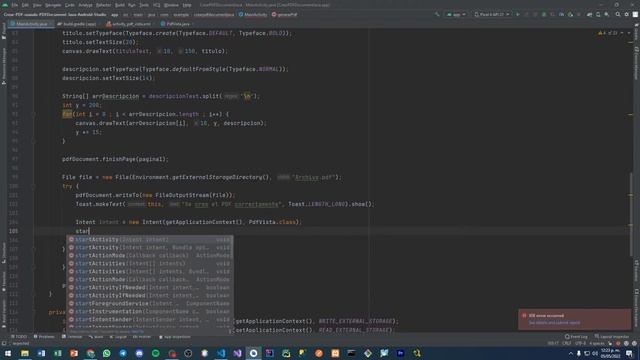Open the App Inspection tool window
The image size is (640, 360).
click(x=175, y=337)
